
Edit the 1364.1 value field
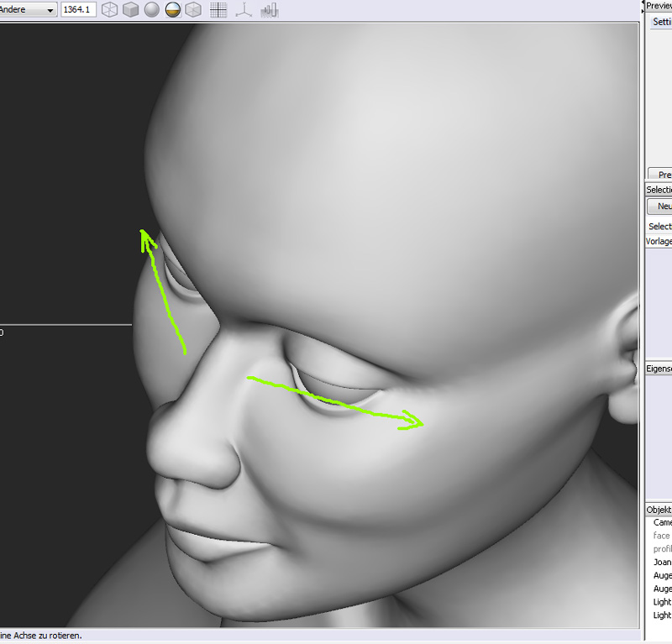tap(78, 9)
